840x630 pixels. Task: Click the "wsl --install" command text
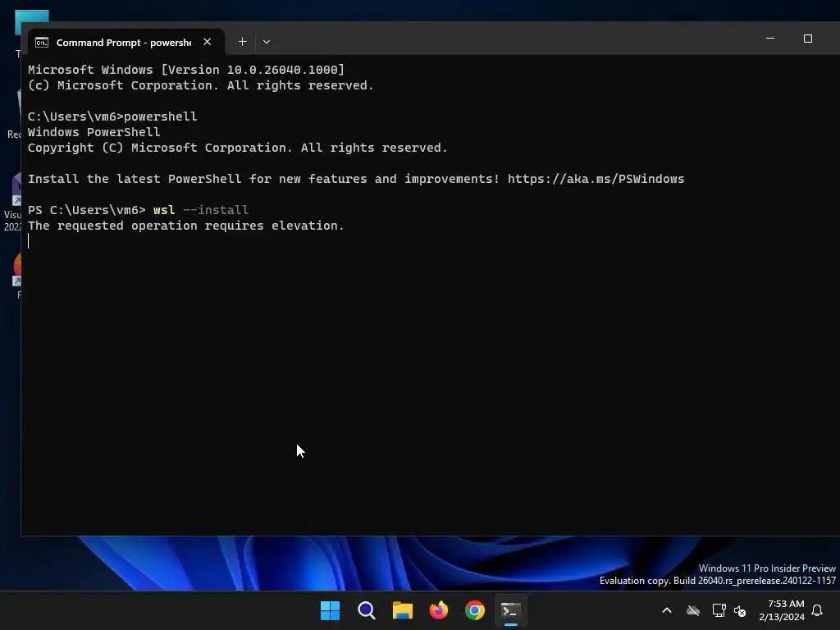[201, 210]
